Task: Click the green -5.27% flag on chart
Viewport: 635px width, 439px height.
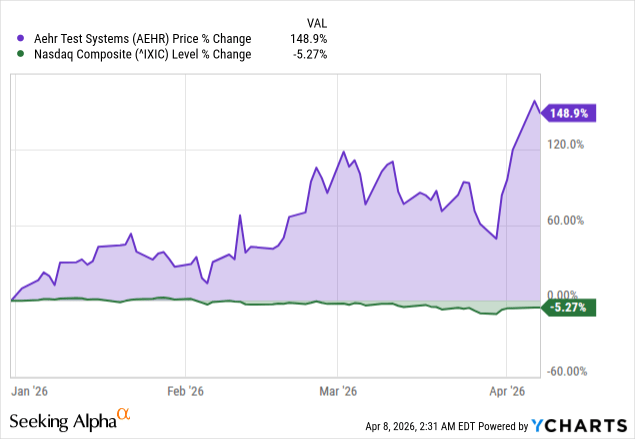Action: coord(568,308)
